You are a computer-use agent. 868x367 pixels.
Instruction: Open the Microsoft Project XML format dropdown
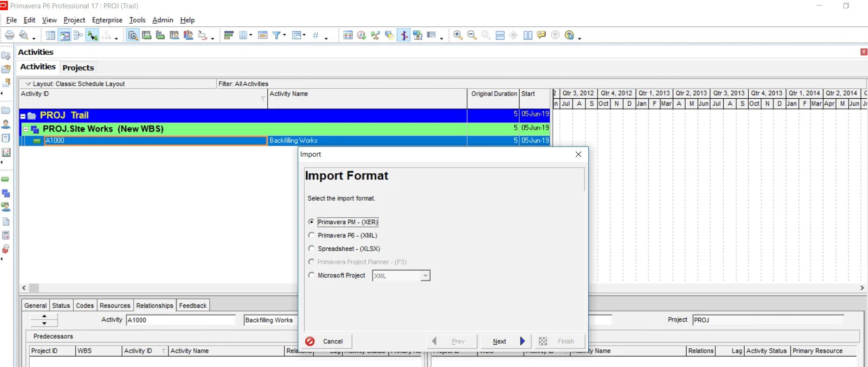click(425, 276)
